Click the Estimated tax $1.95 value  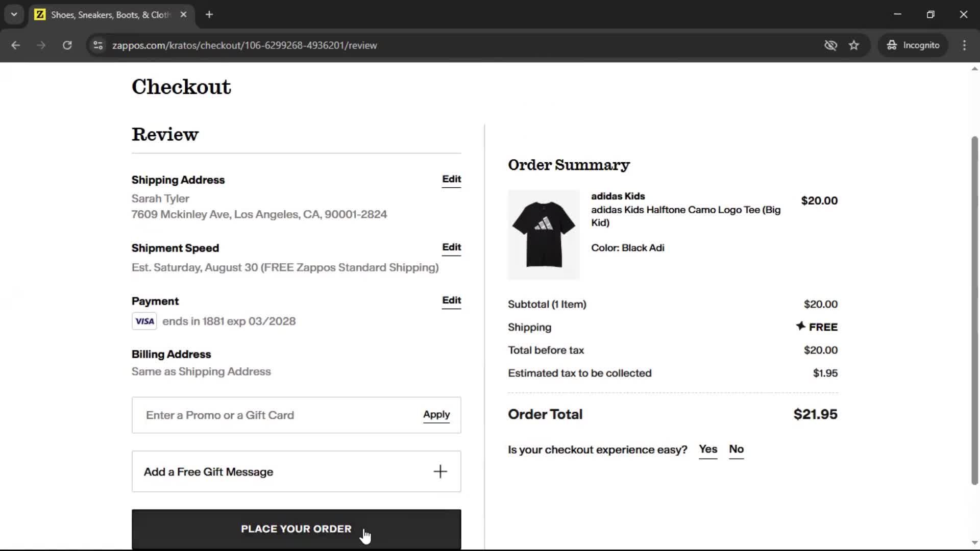825,373
